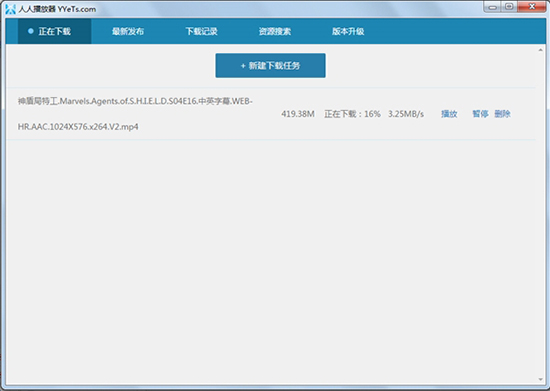Screen dimensions: 550x391
Task: Delete the task using 删除 link
Action: click(502, 114)
